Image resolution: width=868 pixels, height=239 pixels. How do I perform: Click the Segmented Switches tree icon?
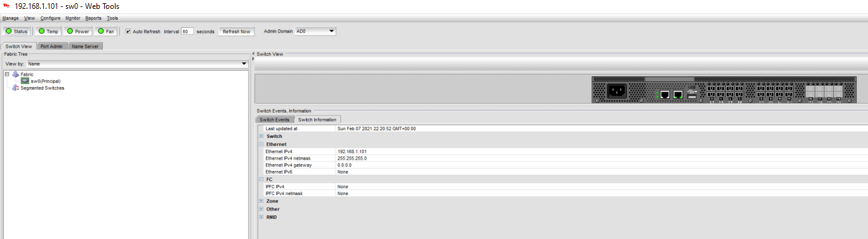click(x=16, y=88)
